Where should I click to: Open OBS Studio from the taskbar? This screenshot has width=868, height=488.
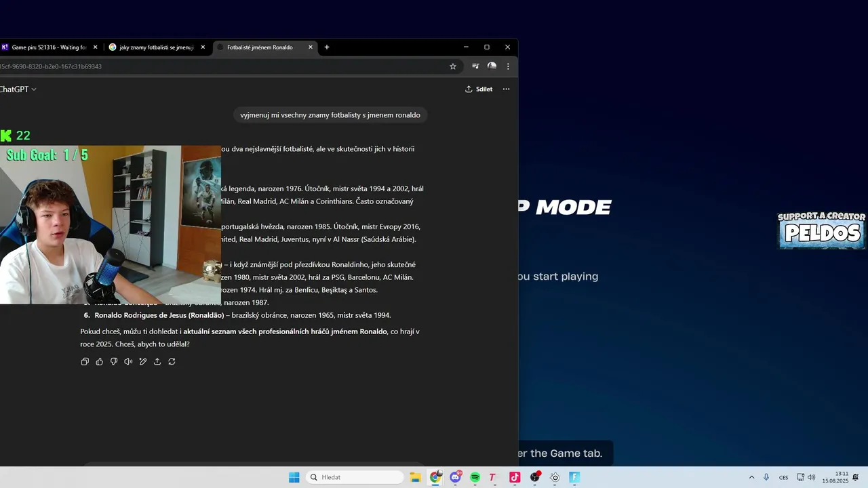pos(535,477)
